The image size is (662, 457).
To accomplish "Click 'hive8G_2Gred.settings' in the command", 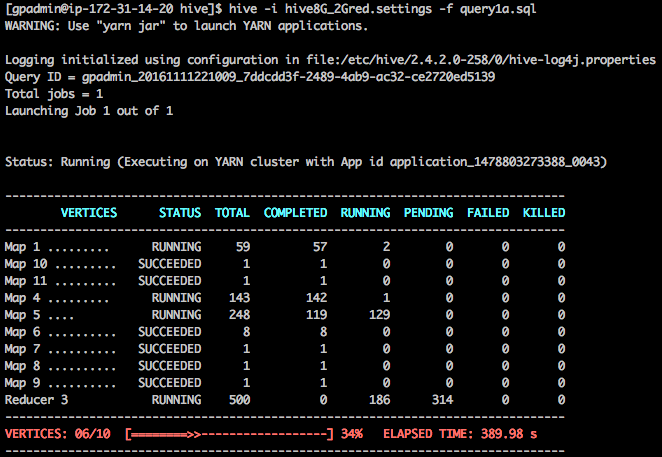I will [x=358, y=9].
